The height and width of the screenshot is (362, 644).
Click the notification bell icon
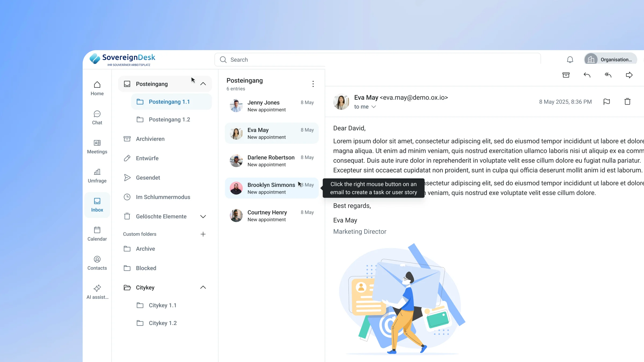(570, 60)
